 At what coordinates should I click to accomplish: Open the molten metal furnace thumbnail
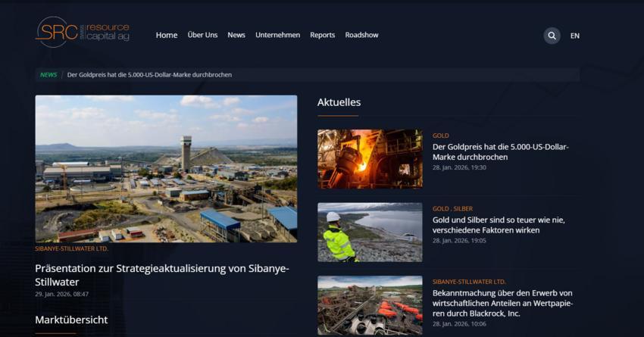(370, 159)
